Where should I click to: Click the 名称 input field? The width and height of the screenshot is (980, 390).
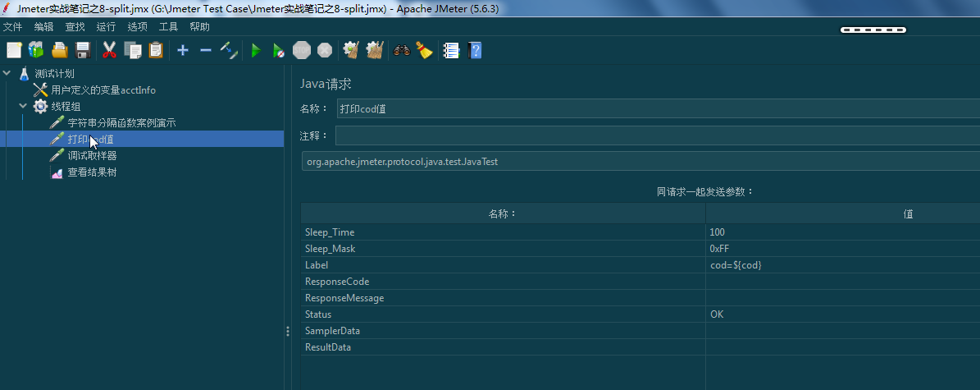click(659, 108)
